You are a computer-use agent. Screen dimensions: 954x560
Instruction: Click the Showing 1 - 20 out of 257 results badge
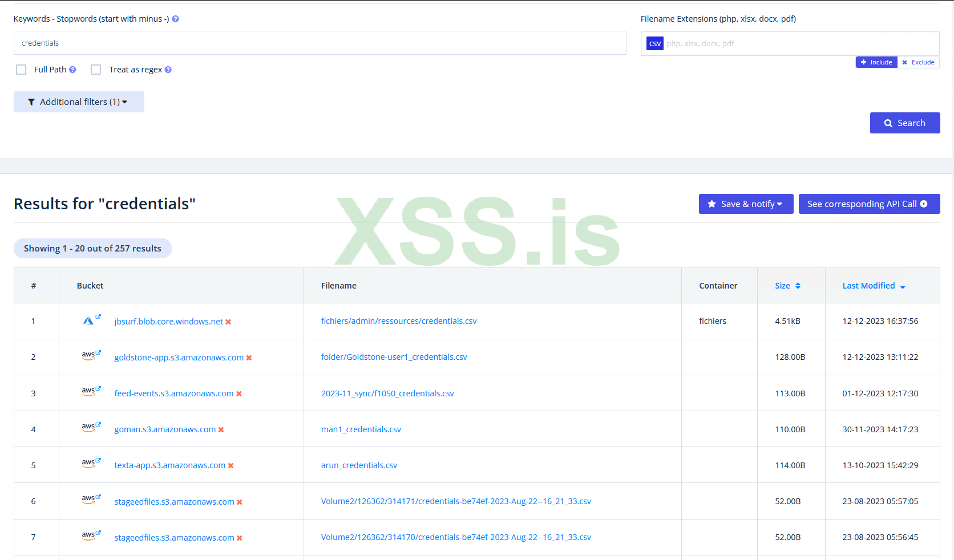tap(92, 249)
